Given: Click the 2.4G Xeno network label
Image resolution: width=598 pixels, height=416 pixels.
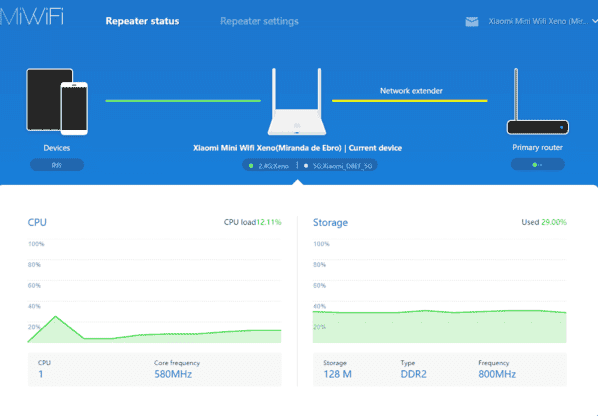Looking at the screenshot, I should click(273, 166).
